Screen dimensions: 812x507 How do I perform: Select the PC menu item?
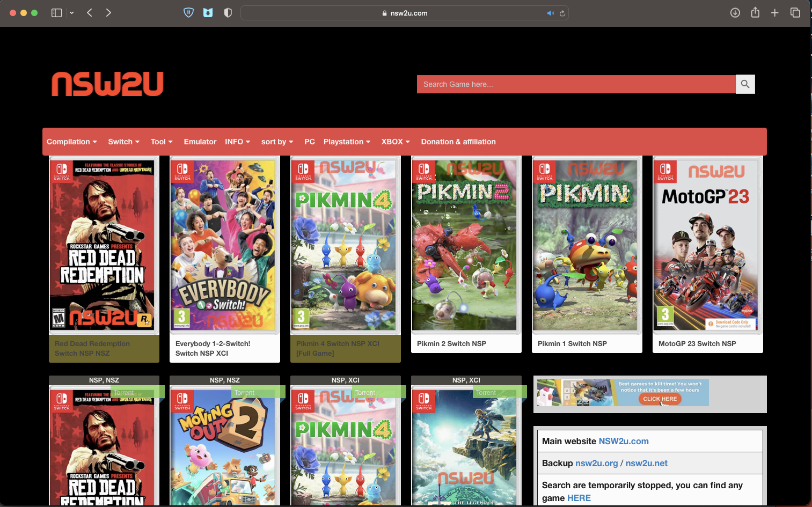pos(310,142)
